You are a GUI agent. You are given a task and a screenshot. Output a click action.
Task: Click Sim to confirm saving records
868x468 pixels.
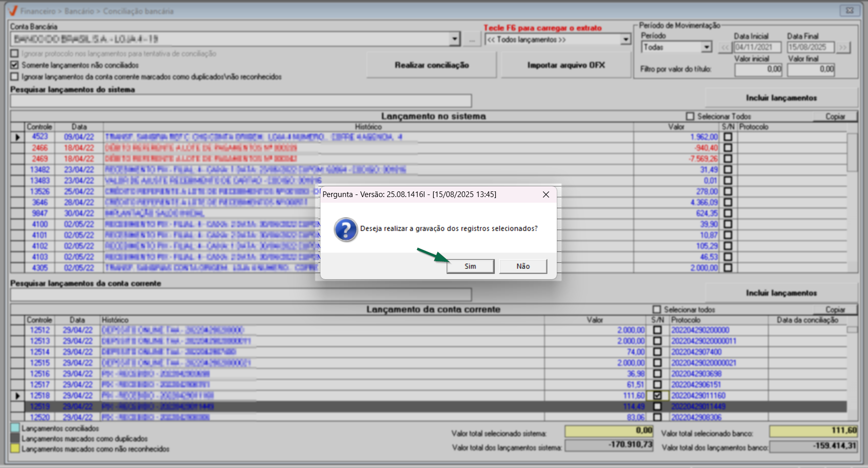tap(470, 266)
